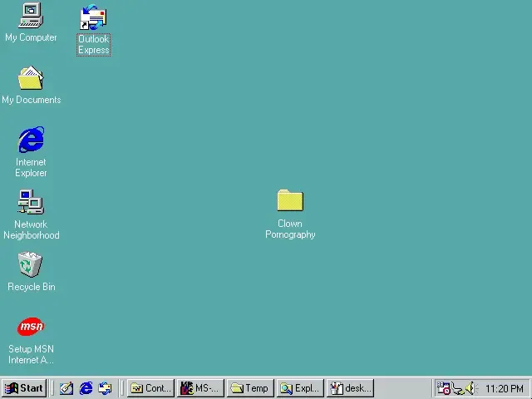
Task: Select the My Documents folder icon
Action: click(x=31, y=78)
